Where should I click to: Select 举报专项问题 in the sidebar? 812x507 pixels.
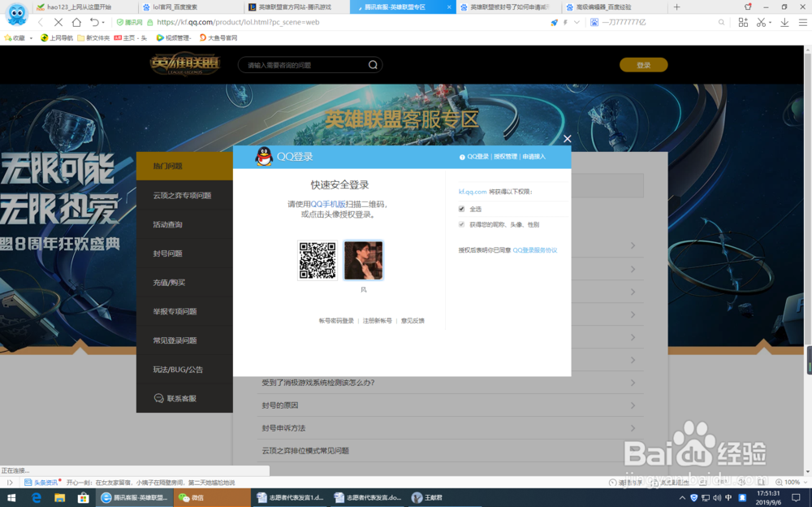184,311
